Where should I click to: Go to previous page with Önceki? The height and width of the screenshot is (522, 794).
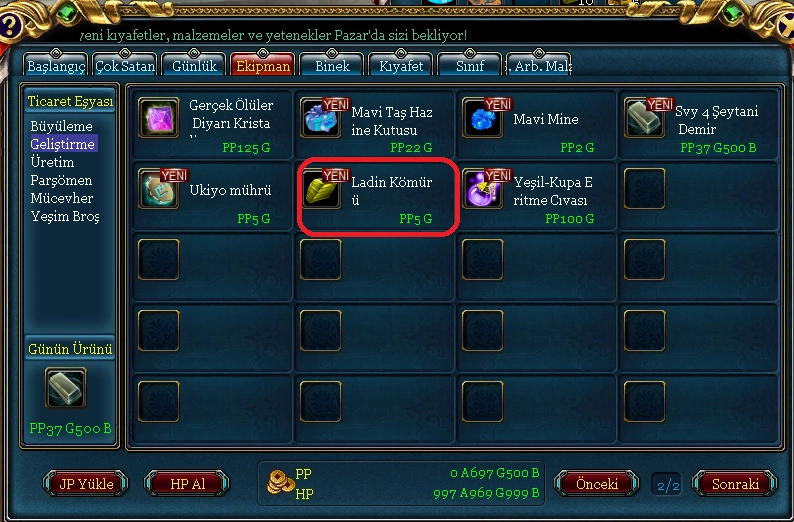[597, 484]
